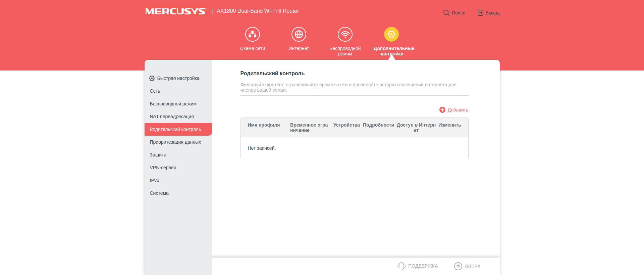Open Быстрая настройка in the sidebar
The image size is (644, 275).
point(178,78)
